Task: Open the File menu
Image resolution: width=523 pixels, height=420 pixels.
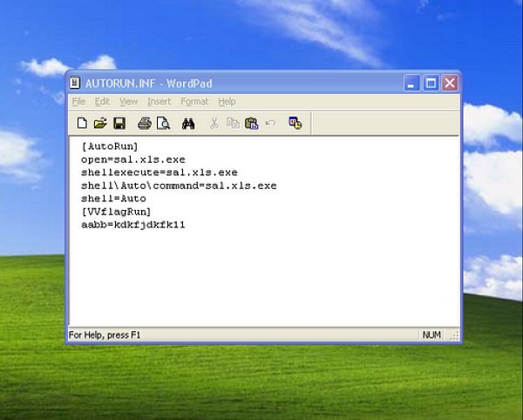Action: tap(78, 102)
